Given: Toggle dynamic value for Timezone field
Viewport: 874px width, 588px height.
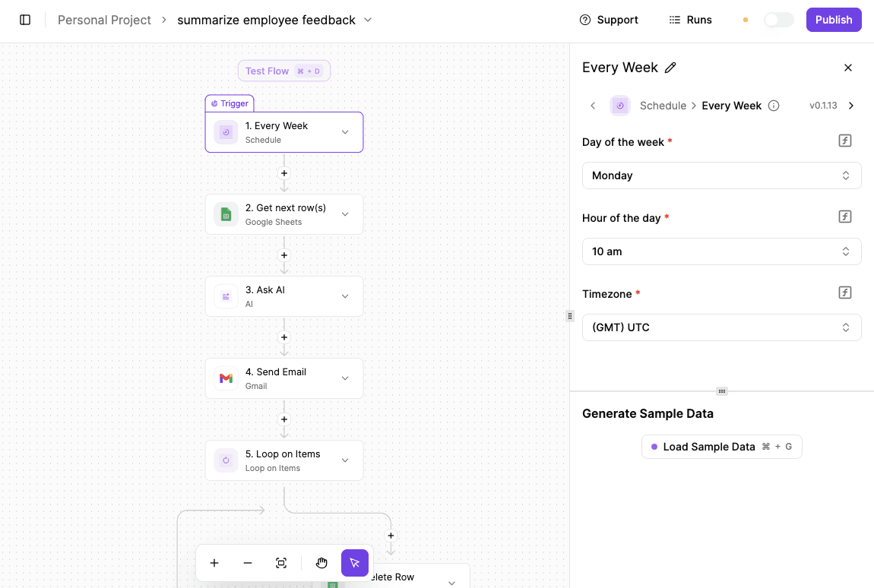Looking at the screenshot, I should click(x=844, y=292).
